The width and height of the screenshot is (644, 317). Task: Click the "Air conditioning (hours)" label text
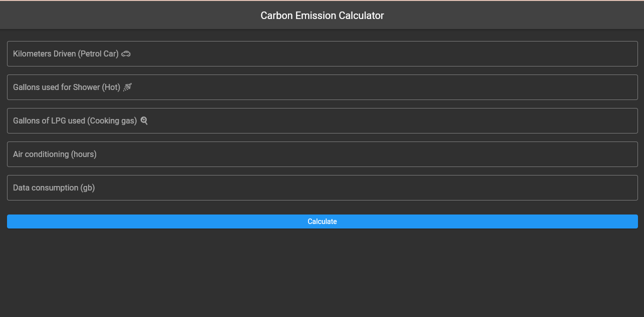pos(55,154)
